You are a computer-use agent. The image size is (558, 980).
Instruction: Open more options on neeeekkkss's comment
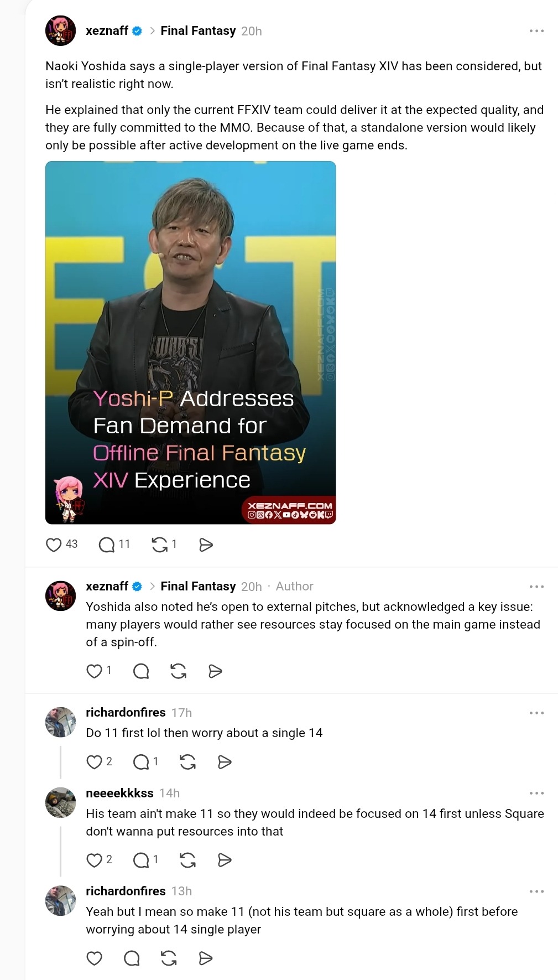coord(536,793)
